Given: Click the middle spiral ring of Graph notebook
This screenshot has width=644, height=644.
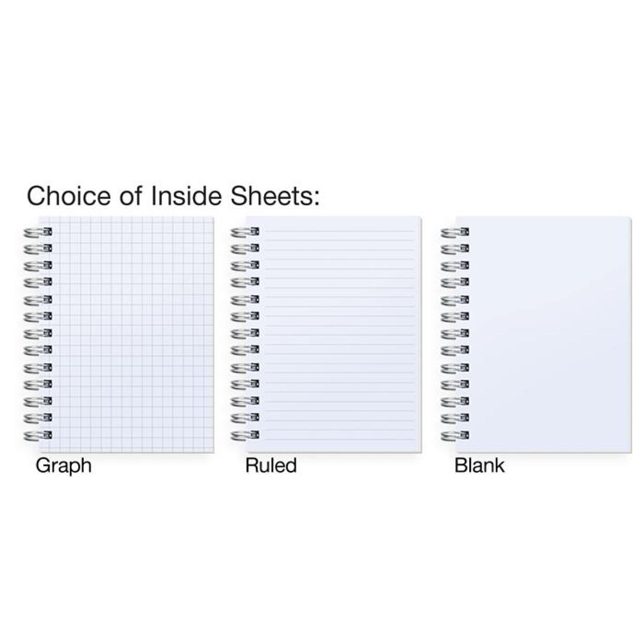Looking at the screenshot, I should (x=38, y=334).
